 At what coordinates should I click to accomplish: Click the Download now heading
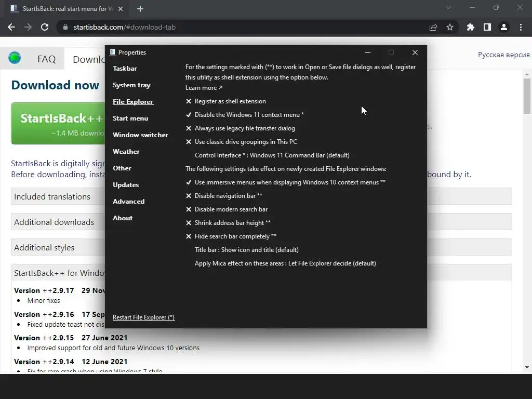pyautogui.click(x=55, y=85)
